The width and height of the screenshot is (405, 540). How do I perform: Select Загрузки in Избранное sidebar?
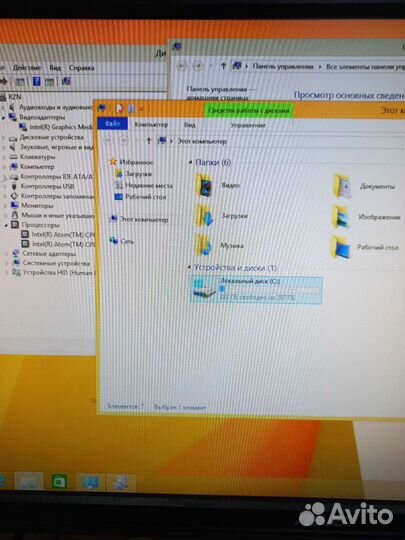pos(138,174)
